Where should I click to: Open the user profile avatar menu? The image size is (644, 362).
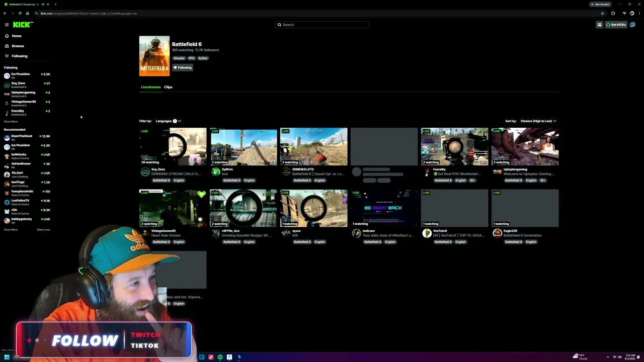point(632,25)
